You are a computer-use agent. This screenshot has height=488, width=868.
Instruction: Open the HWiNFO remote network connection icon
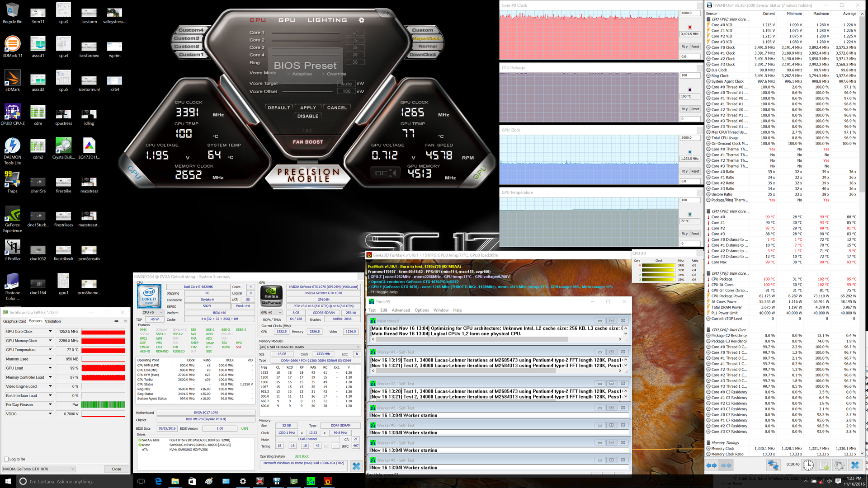[x=773, y=465]
